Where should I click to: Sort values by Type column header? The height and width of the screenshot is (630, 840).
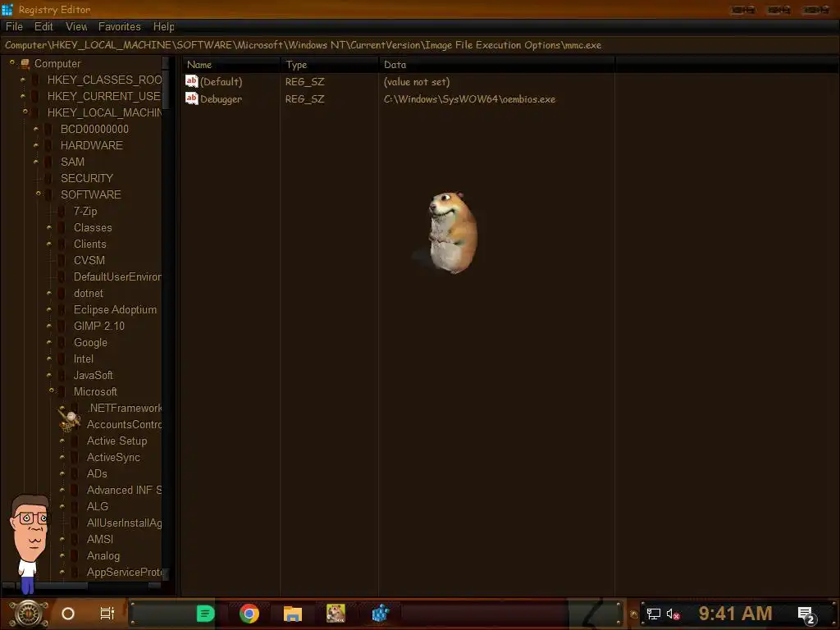330,64
